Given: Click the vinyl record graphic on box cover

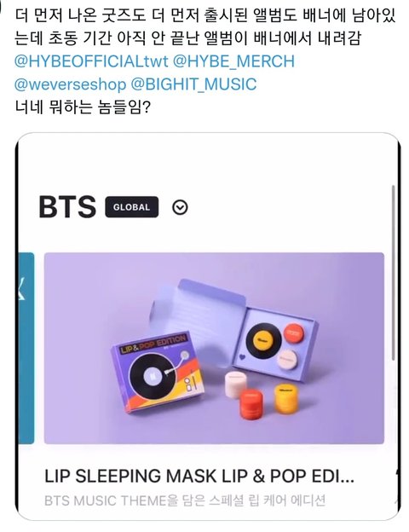Looking at the screenshot, I should pos(152,377).
